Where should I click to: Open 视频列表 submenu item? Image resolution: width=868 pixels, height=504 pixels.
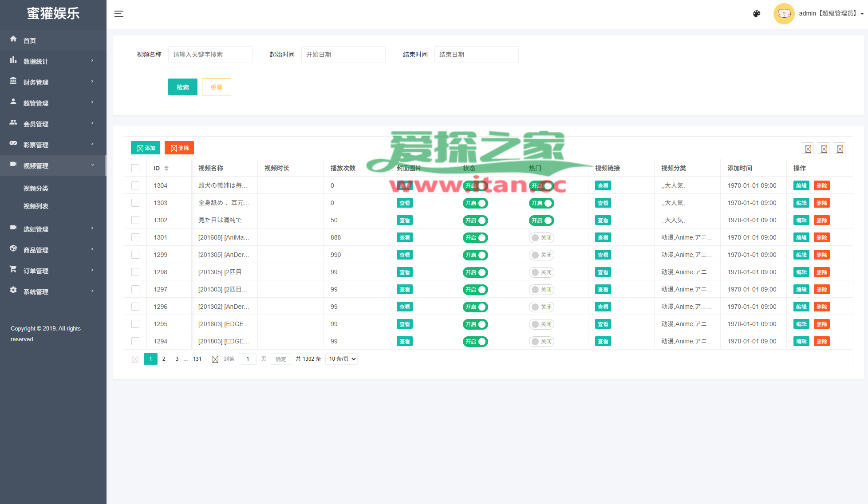tap(36, 206)
